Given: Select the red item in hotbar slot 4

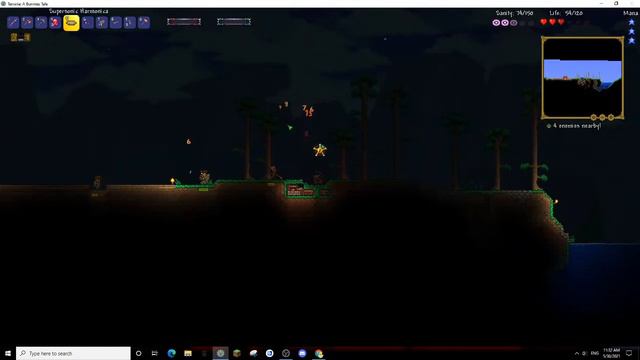Looking at the screenshot, I should 55,22.
